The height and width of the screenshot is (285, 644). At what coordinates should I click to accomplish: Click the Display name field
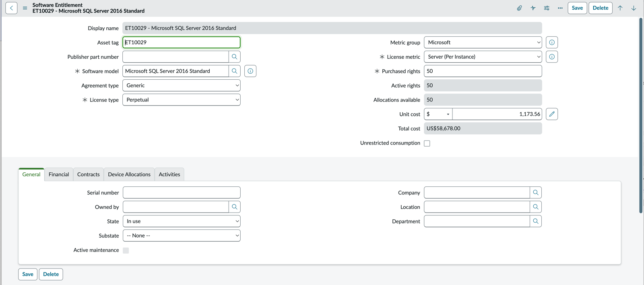(x=332, y=28)
